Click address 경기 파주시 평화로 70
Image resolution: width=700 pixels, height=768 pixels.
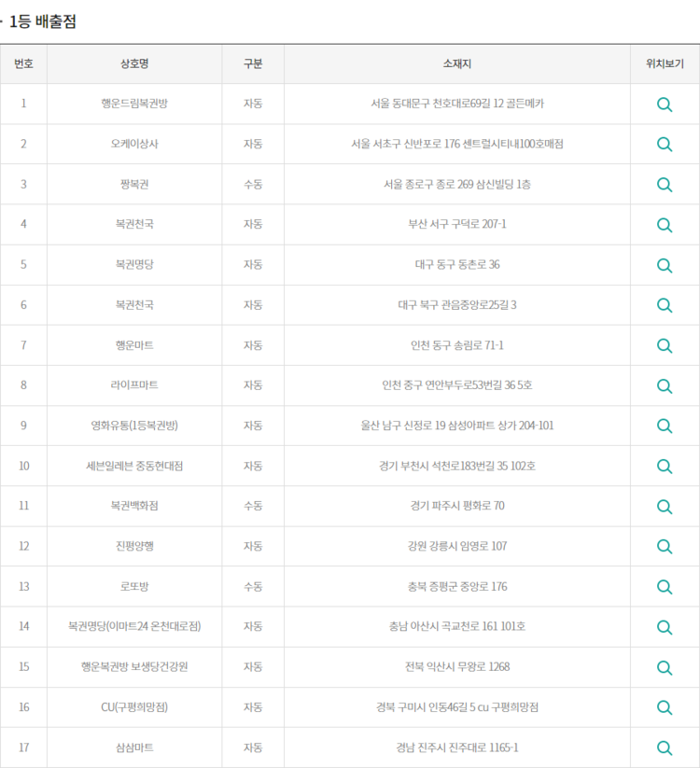pos(457,506)
